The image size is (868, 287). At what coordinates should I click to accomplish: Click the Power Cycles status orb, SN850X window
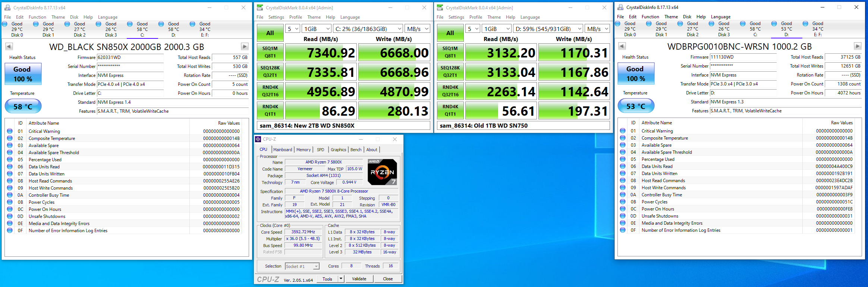tap(10, 202)
